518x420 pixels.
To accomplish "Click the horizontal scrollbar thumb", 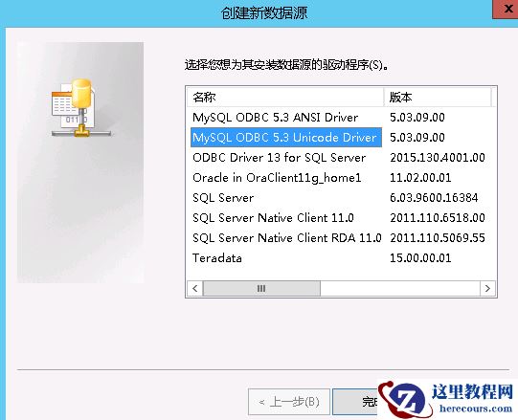I will tap(261, 288).
